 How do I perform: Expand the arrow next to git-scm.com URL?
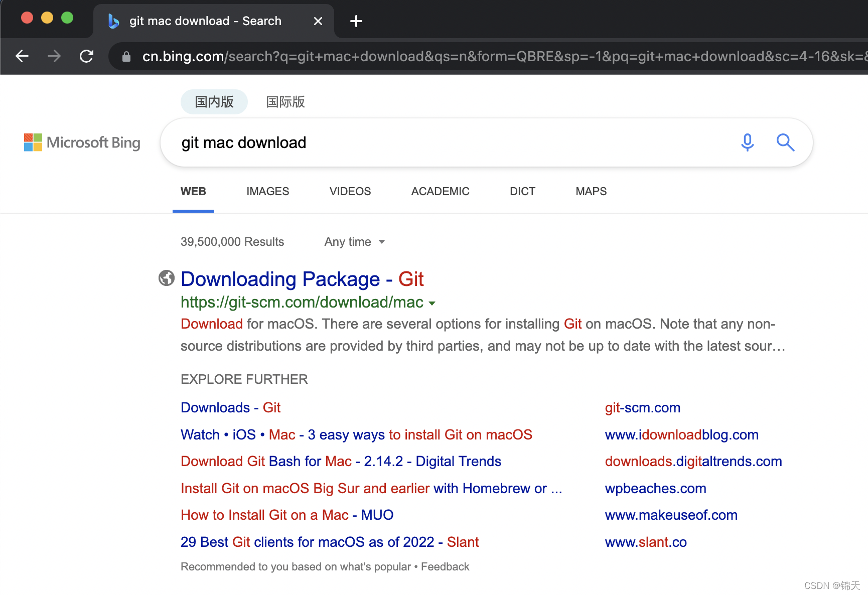point(432,303)
